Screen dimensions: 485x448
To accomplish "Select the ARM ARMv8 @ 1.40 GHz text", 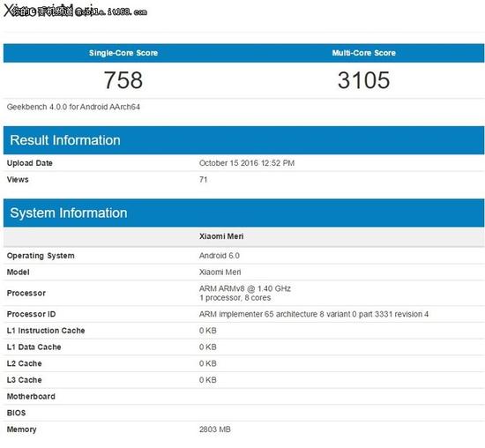I will pyautogui.click(x=245, y=288).
